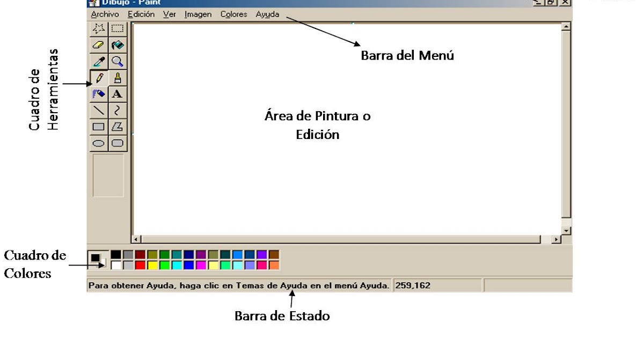Open the Colores menu
The height and width of the screenshot is (338, 644).
(x=233, y=14)
